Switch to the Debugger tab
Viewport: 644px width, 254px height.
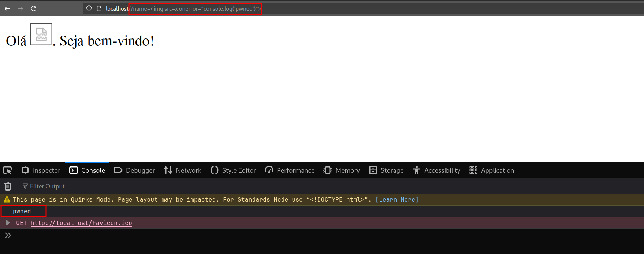134,170
